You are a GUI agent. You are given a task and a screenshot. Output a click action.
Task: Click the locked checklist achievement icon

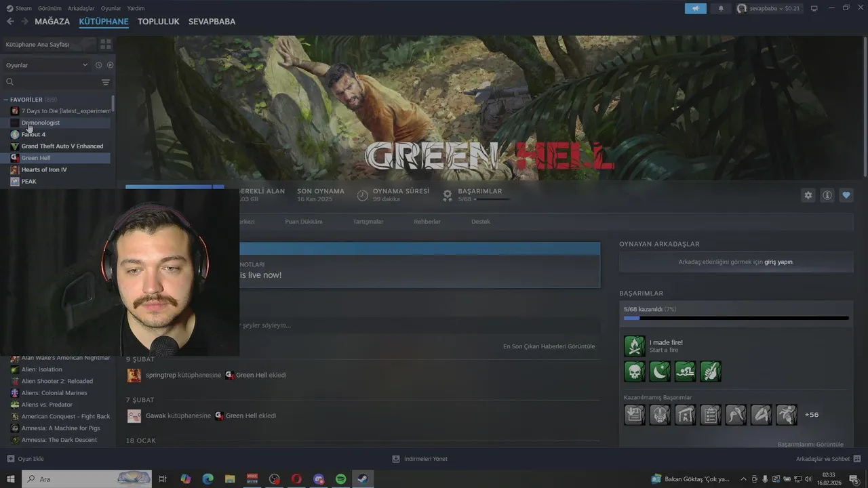point(711,414)
